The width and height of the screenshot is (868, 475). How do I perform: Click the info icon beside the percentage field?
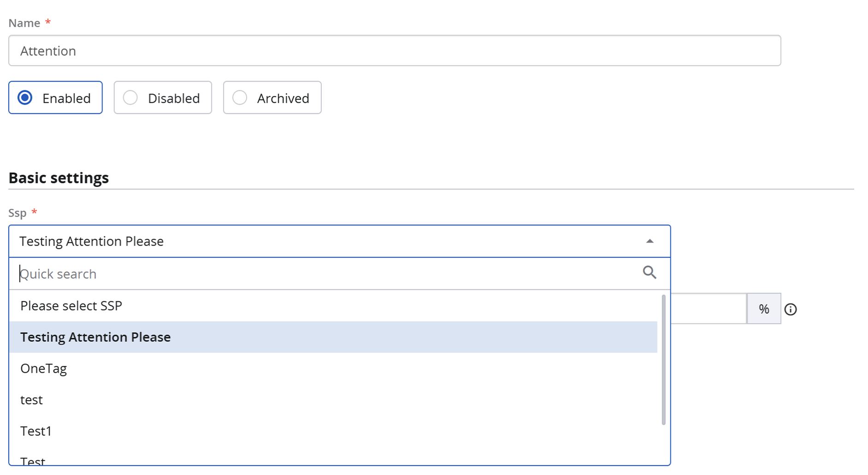click(791, 309)
